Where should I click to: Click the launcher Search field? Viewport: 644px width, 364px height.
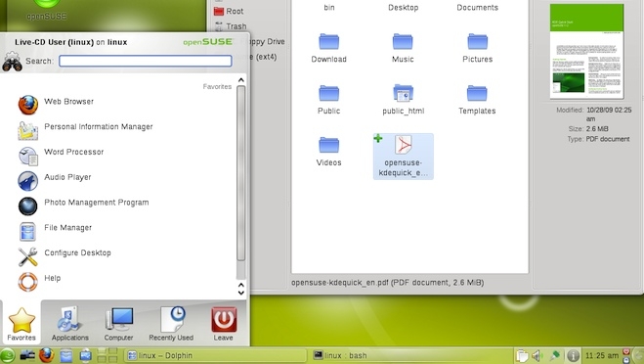tap(146, 61)
